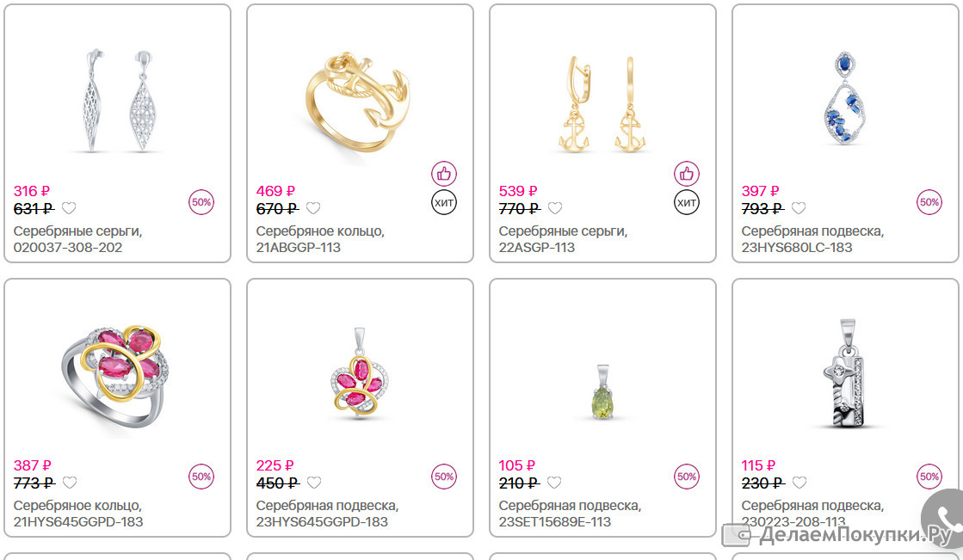Favorite the 316 ₽ silver earrings with heart icon
The width and height of the screenshot is (963, 560).
69,208
